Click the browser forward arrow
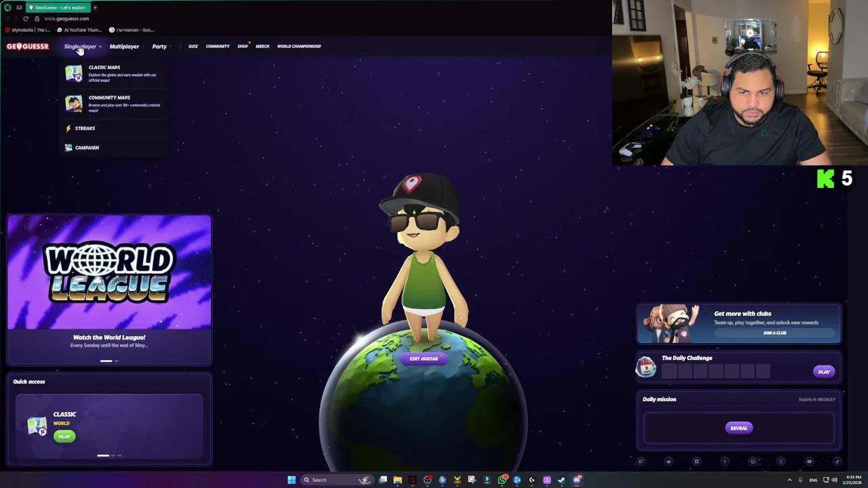 point(16,18)
